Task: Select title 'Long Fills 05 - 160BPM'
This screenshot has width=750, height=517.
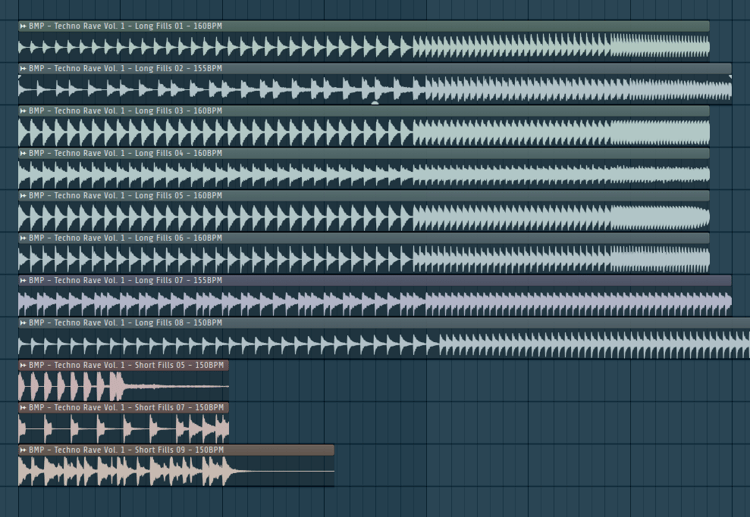Action: click(x=178, y=196)
